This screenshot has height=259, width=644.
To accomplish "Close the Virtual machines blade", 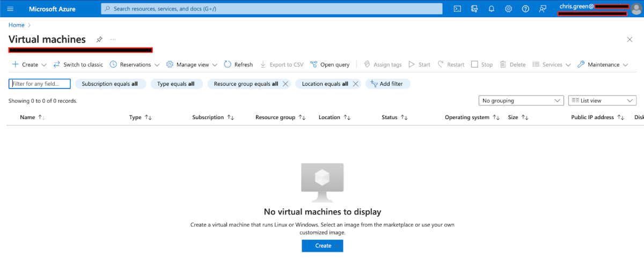I will coord(630,40).
